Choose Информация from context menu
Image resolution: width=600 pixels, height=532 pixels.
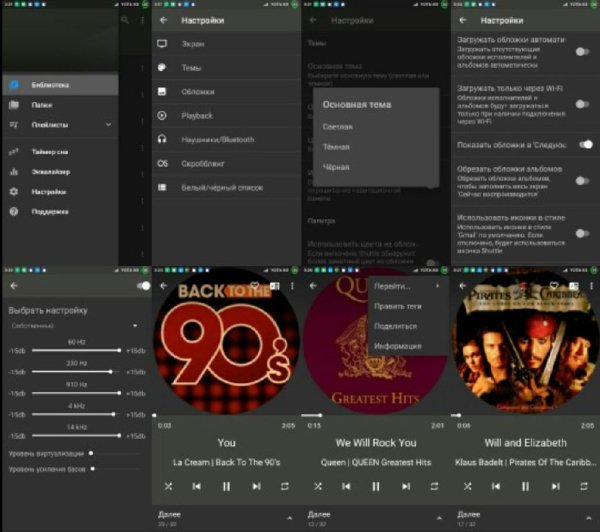pyautogui.click(x=408, y=346)
